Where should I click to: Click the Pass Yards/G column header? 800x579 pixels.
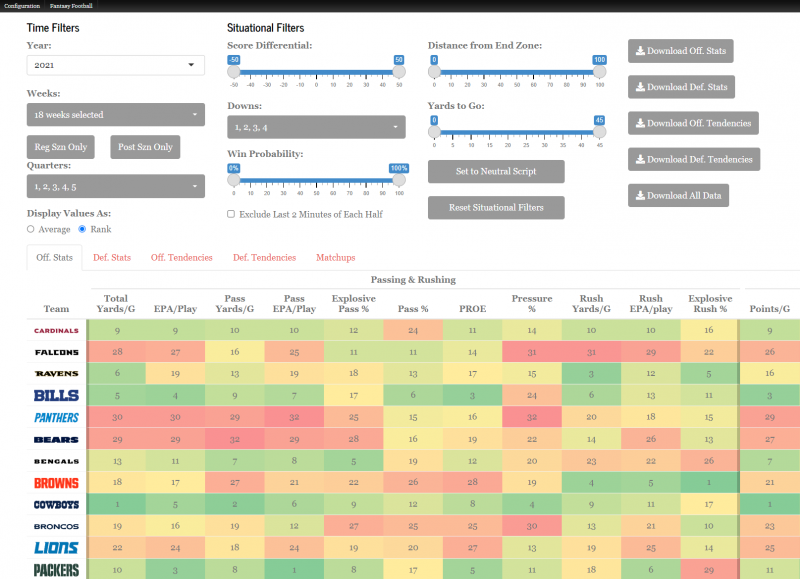[x=235, y=304]
